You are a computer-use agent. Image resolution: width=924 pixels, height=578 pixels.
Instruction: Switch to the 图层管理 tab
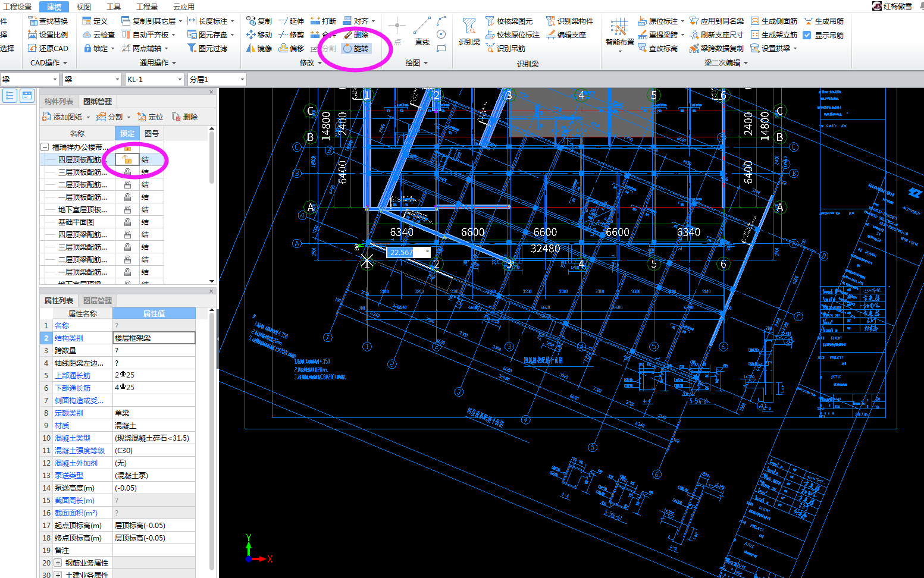click(x=98, y=300)
